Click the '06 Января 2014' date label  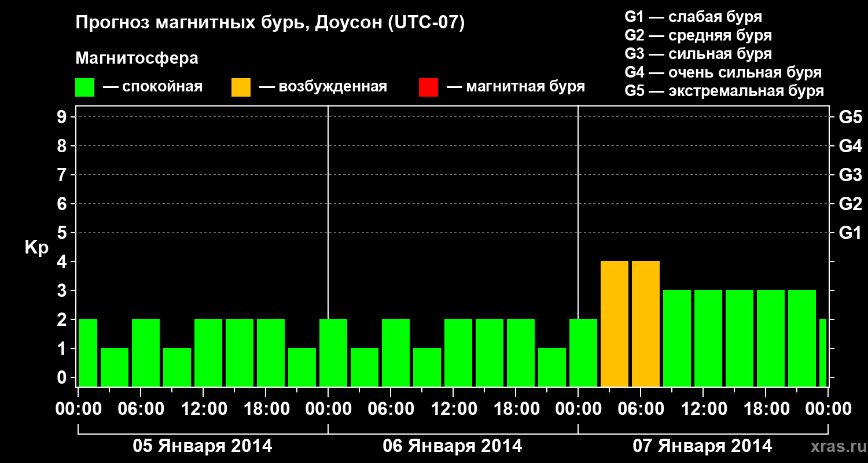click(x=453, y=446)
